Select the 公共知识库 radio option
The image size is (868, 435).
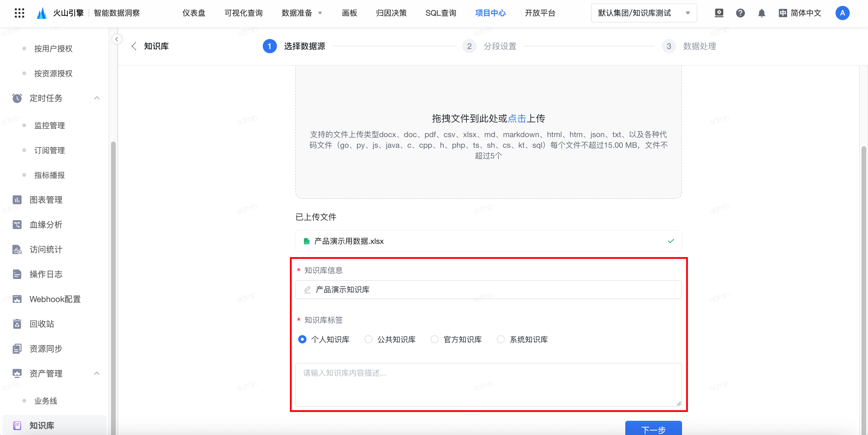(x=368, y=339)
